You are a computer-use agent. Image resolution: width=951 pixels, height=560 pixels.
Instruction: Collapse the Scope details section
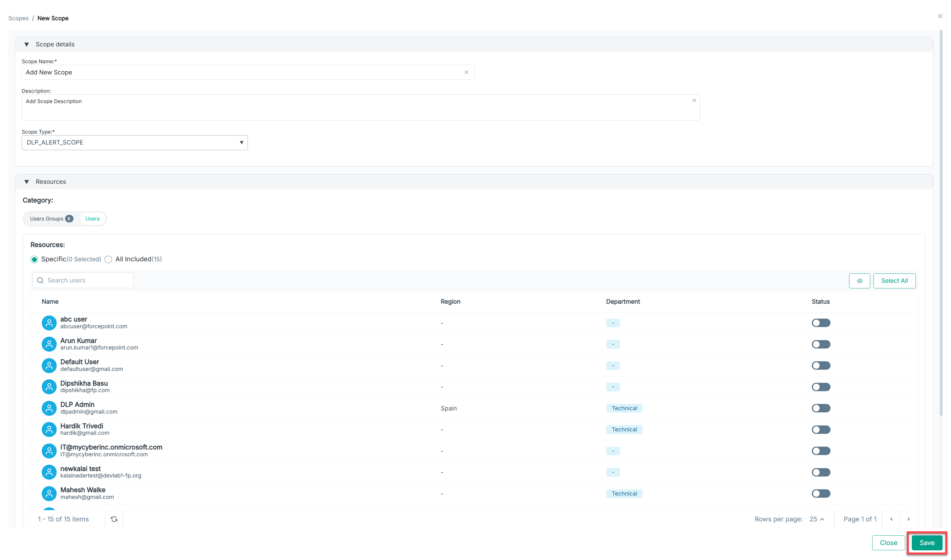click(26, 45)
